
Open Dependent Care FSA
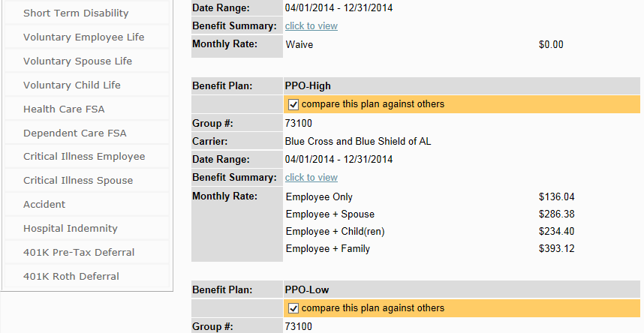point(75,133)
